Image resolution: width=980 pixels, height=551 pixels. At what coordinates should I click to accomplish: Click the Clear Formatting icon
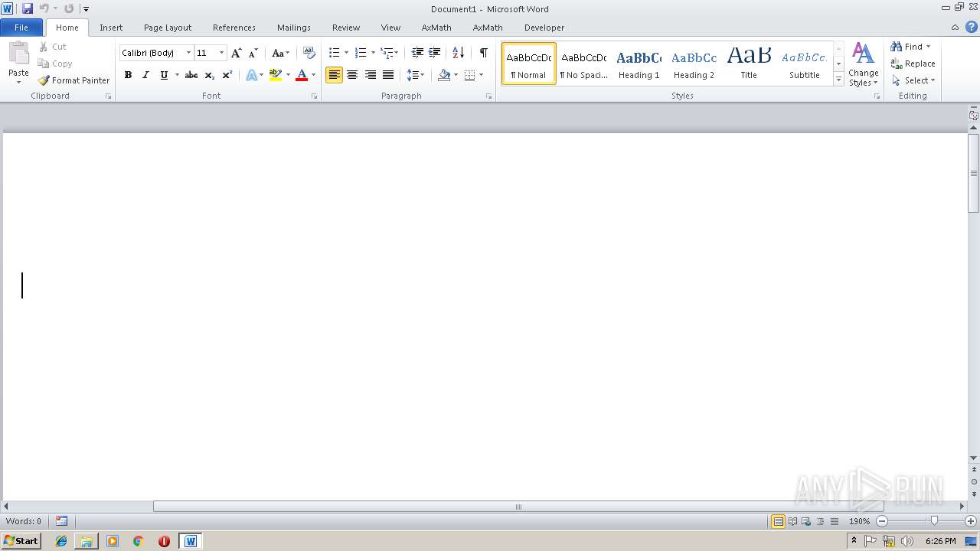309,53
